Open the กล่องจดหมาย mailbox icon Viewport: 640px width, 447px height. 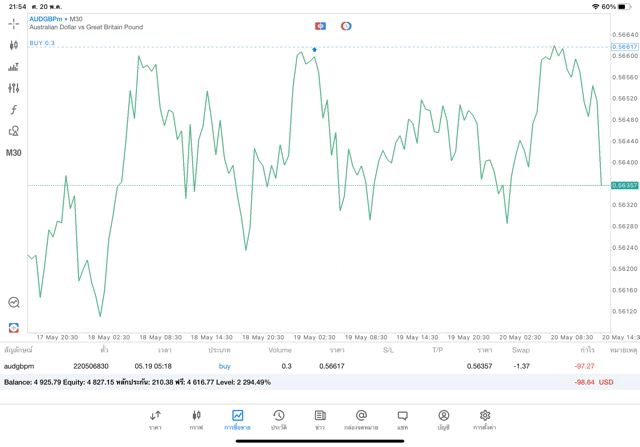coord(361,418)
